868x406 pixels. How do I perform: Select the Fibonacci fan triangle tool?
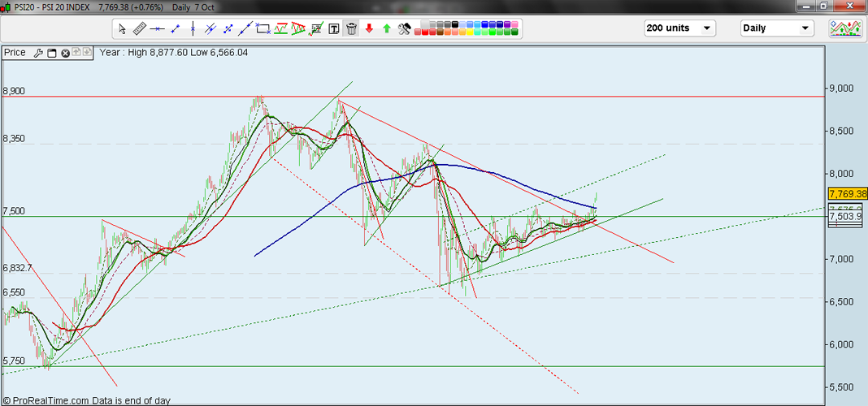click(x=298, y=28)
